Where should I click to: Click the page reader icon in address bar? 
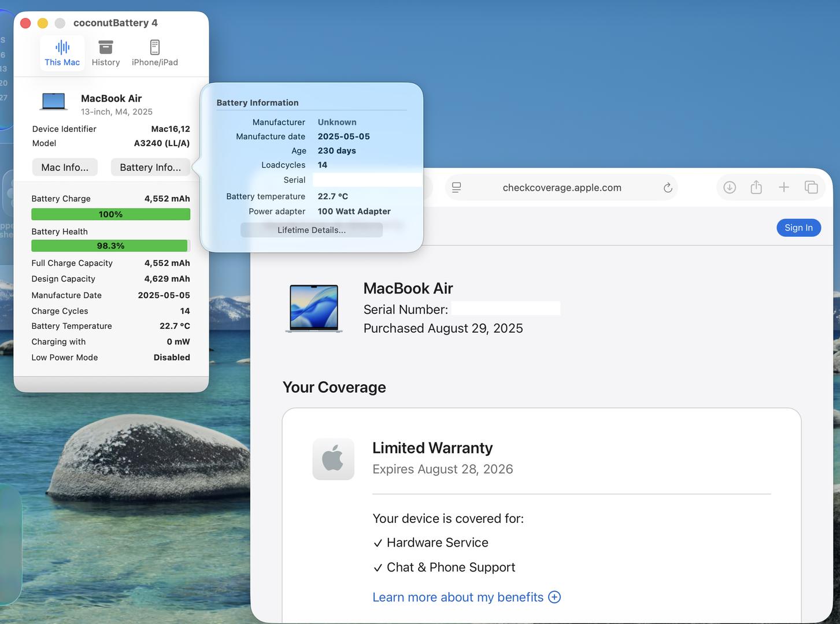pos(457,188)
